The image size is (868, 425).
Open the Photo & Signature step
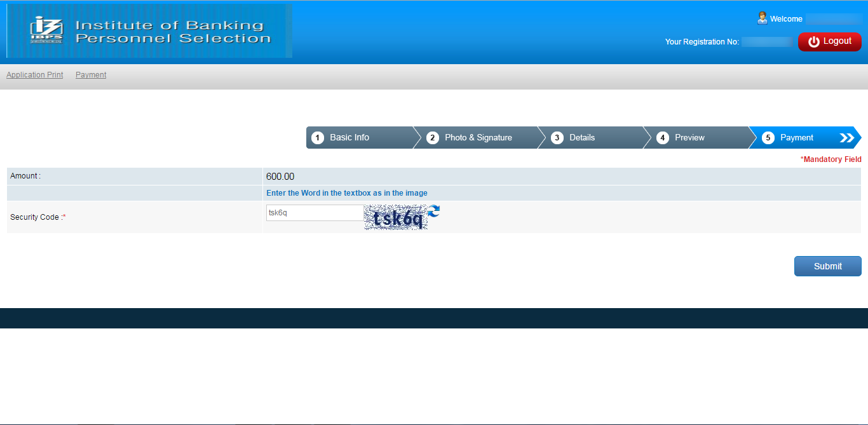click(x=478, y=138)
